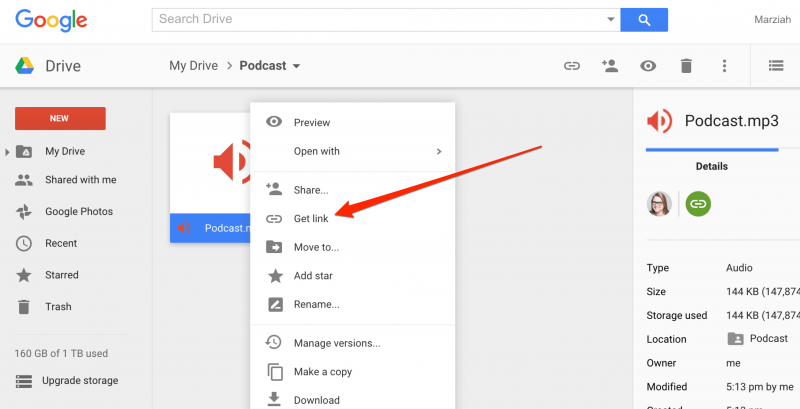
Task: Go to My Drive in breadcrumb
Action: [x=193, y=66]
